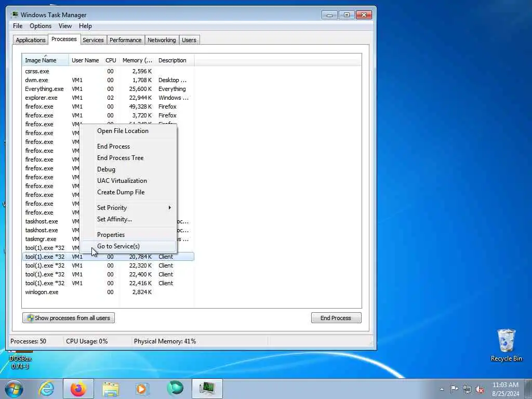Open Windows Explorer folder taskbar icon
This screenshot has width=532, height=399.
click(111, 389)
